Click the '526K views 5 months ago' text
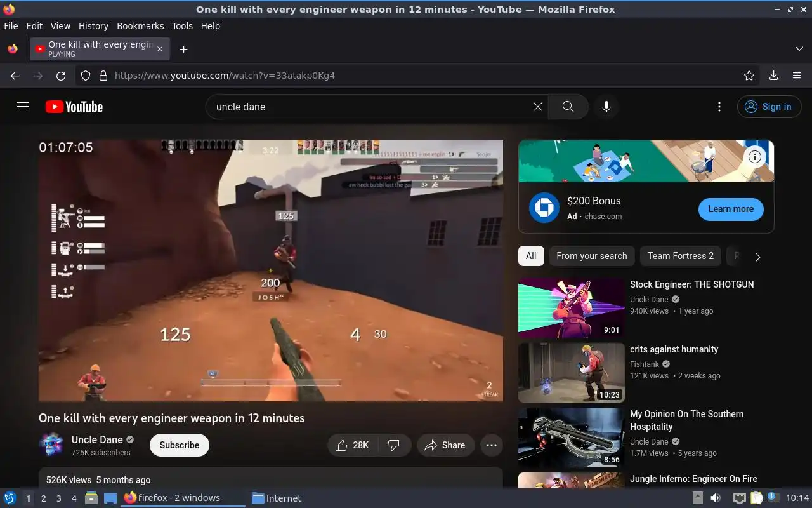The width and height of the screenshot is (812, 508). [x=98, y=480]
